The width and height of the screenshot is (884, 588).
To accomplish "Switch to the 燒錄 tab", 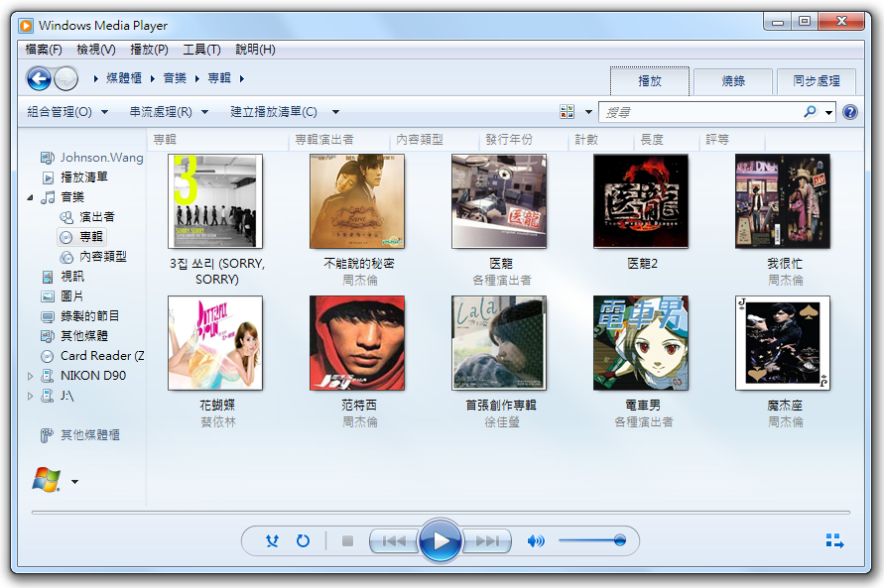I will (x=733, y=81).
